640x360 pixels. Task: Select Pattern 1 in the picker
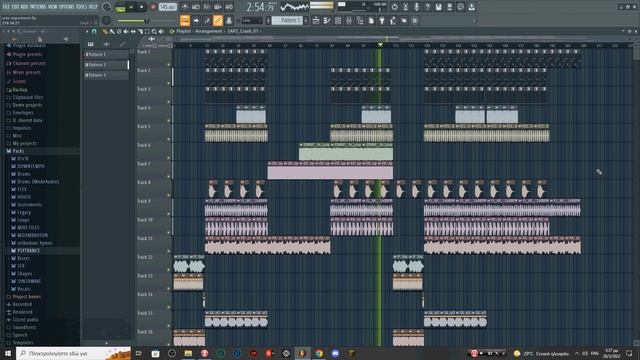tap(106, 54)
